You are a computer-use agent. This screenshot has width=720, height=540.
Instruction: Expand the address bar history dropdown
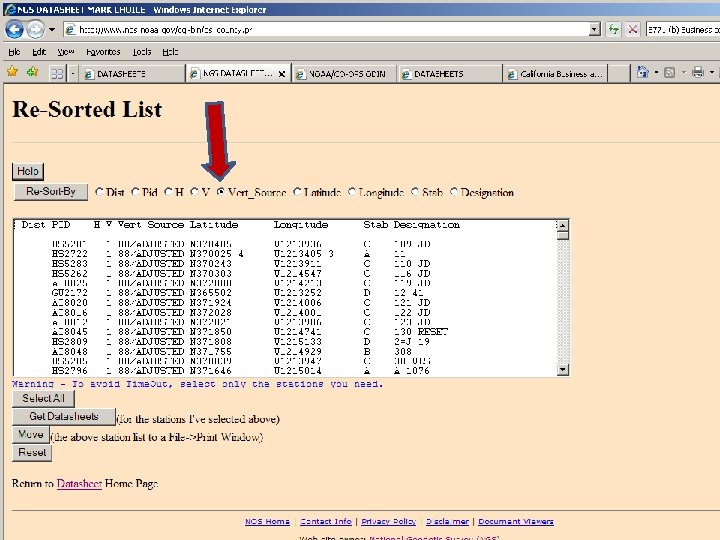click(x=595, y=30)
